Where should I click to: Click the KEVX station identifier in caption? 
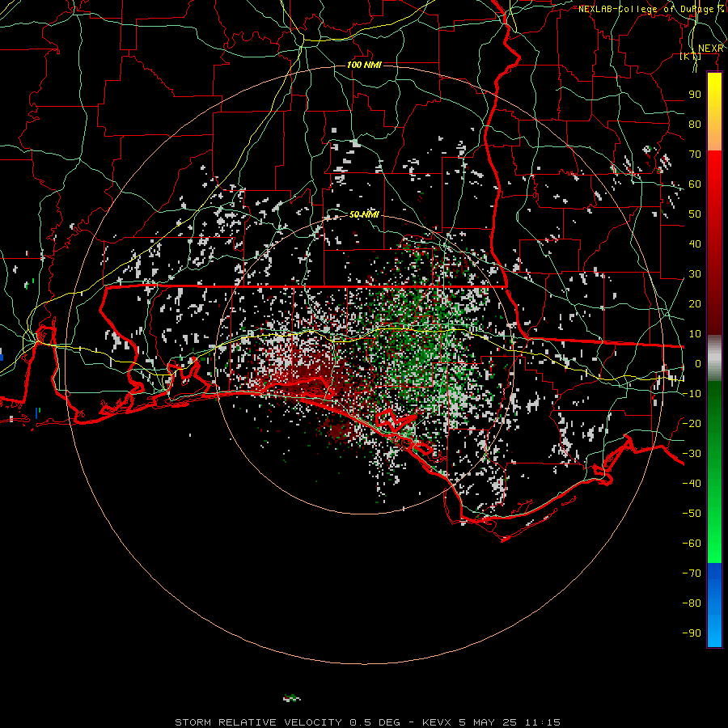(x=437, y=722)
